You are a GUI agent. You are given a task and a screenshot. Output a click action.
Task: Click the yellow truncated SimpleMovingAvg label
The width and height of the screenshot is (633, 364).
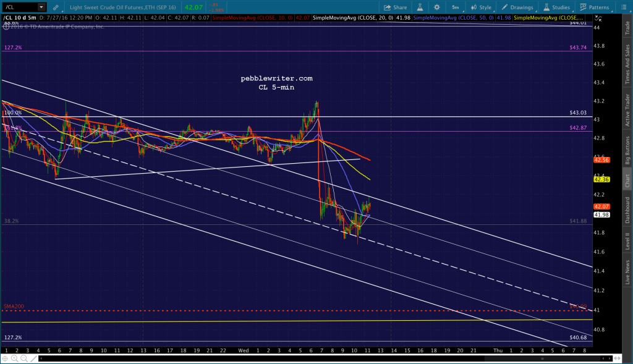coord(548,18)
